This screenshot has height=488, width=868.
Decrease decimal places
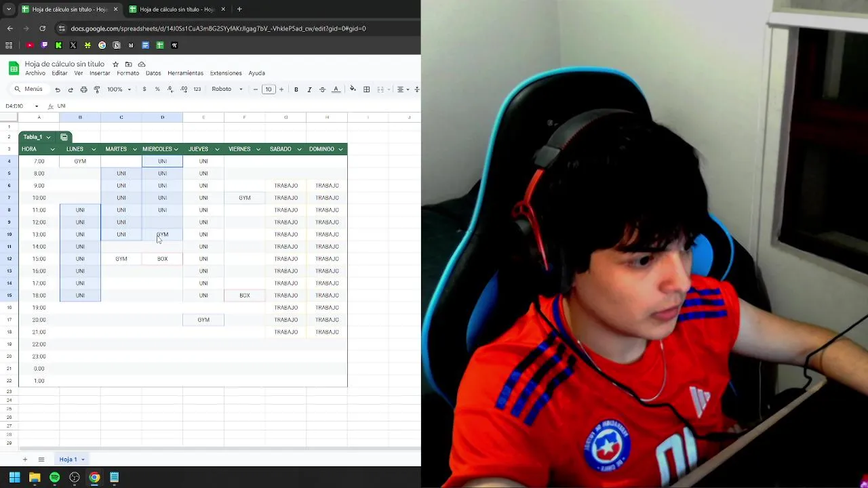[170, 89]
